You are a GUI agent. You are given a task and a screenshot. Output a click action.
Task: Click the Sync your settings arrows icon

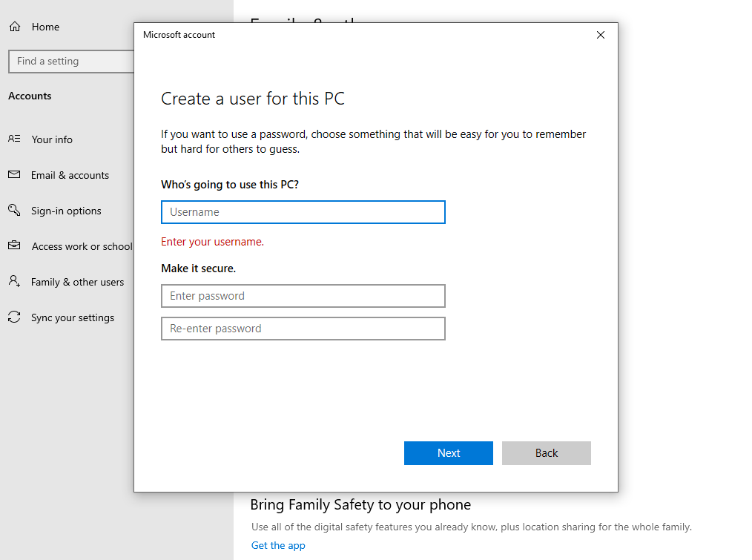(x=14, y=317)
